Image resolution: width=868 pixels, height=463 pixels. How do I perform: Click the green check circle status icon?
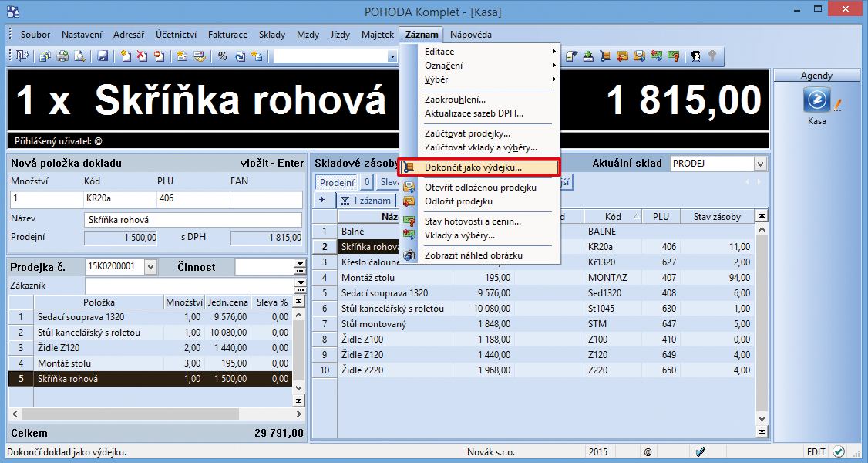coord(839,452)
